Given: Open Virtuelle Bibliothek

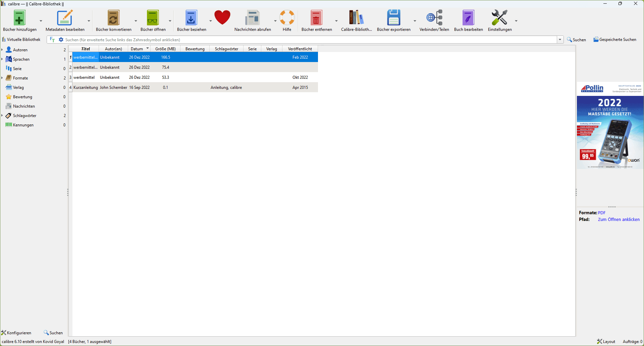Looking at the screenshot, I should (x=21, y=40).
